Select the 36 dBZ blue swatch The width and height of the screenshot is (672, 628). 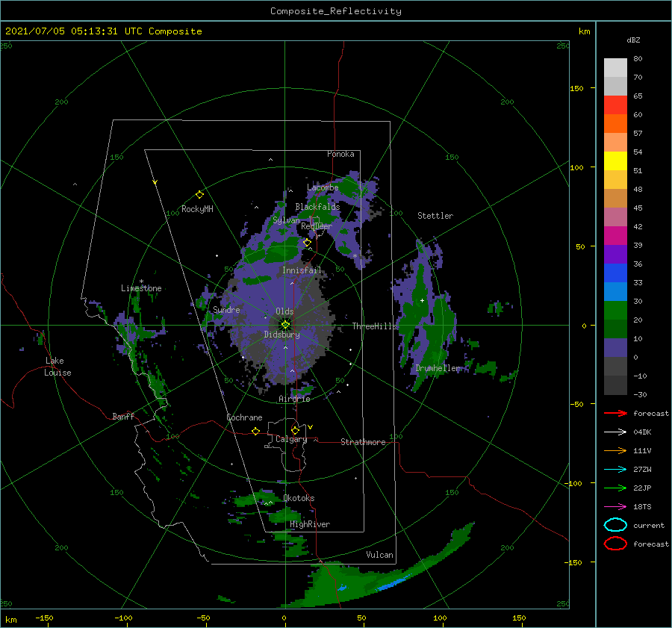pyautogui.click(x=615, y=273)
